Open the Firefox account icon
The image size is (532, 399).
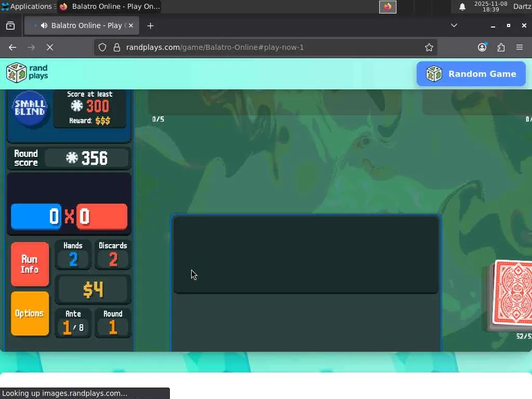(x=482, y=47)
